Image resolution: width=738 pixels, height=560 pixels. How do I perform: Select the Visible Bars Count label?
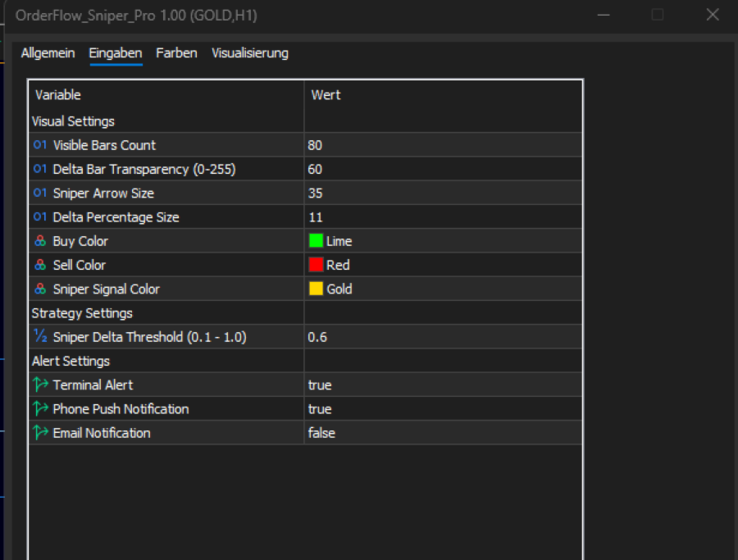[104, 145]
